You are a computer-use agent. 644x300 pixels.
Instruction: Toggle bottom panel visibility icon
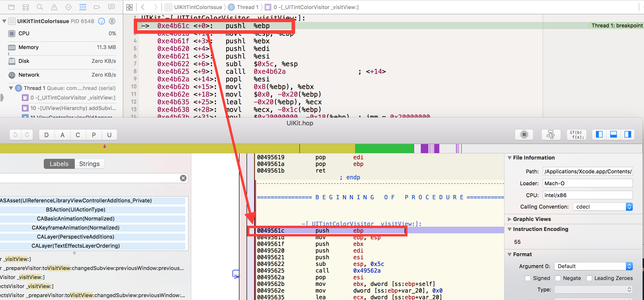[x=614, y=135]
